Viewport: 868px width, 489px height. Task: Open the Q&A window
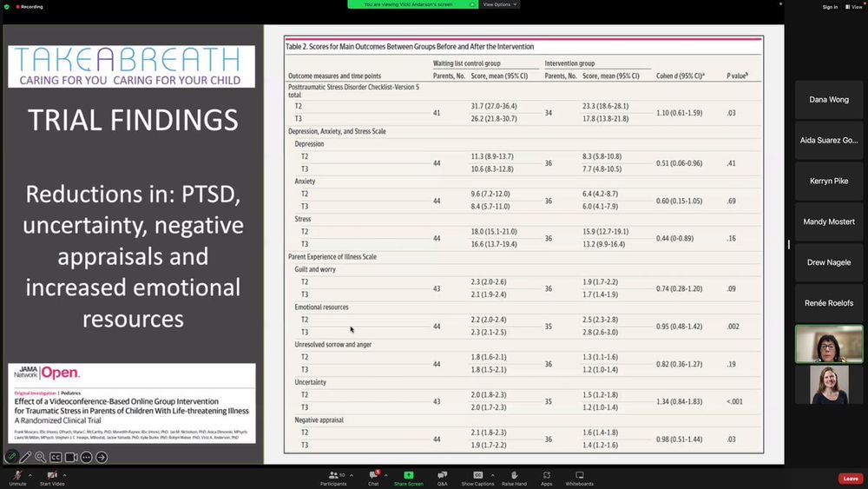[442, 478]
